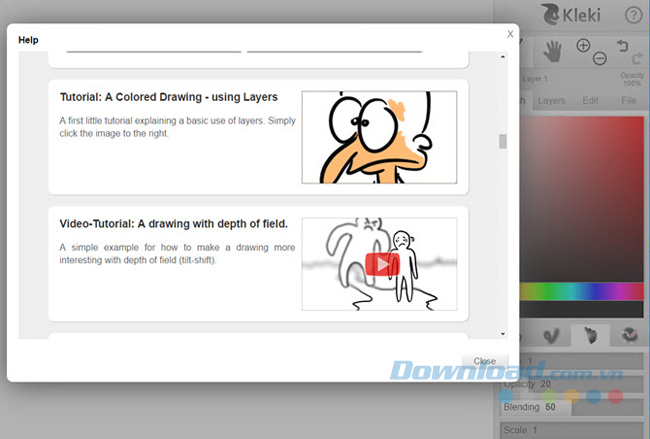Open the colored drawing tutorial image

tap(379, 137)
